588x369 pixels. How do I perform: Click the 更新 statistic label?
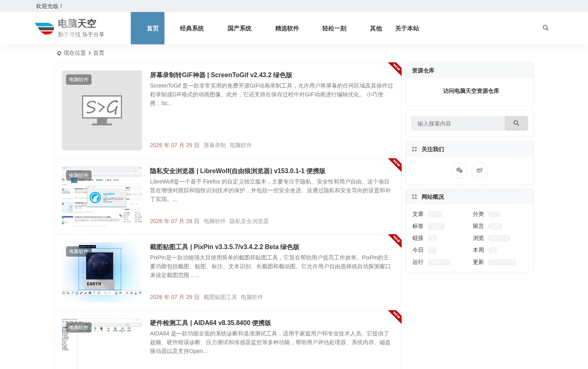(478, 262)
